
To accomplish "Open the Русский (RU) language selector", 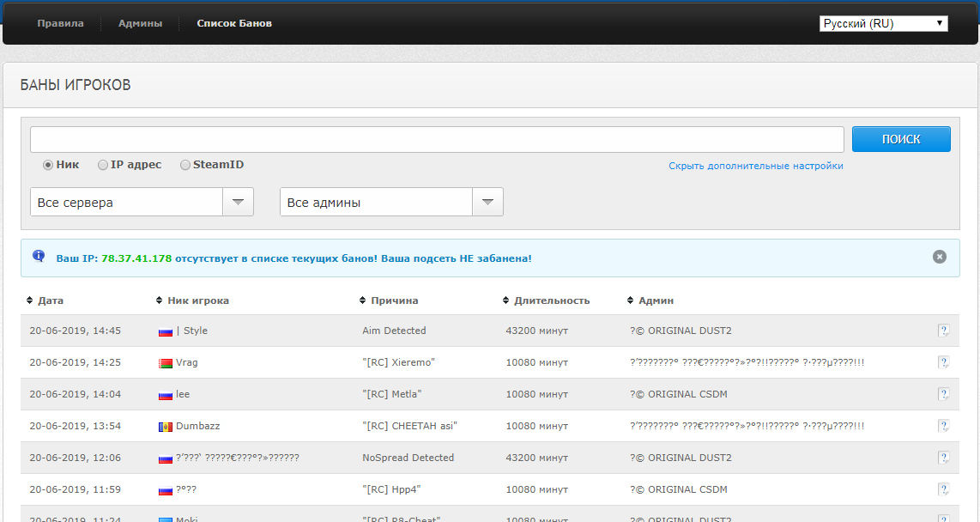I will (884, 24).
